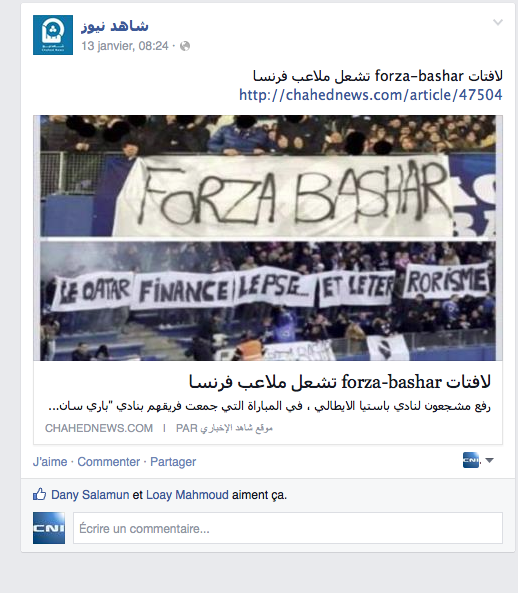Open the post options chevron at top right
The image size is (518, 593).
498,23
